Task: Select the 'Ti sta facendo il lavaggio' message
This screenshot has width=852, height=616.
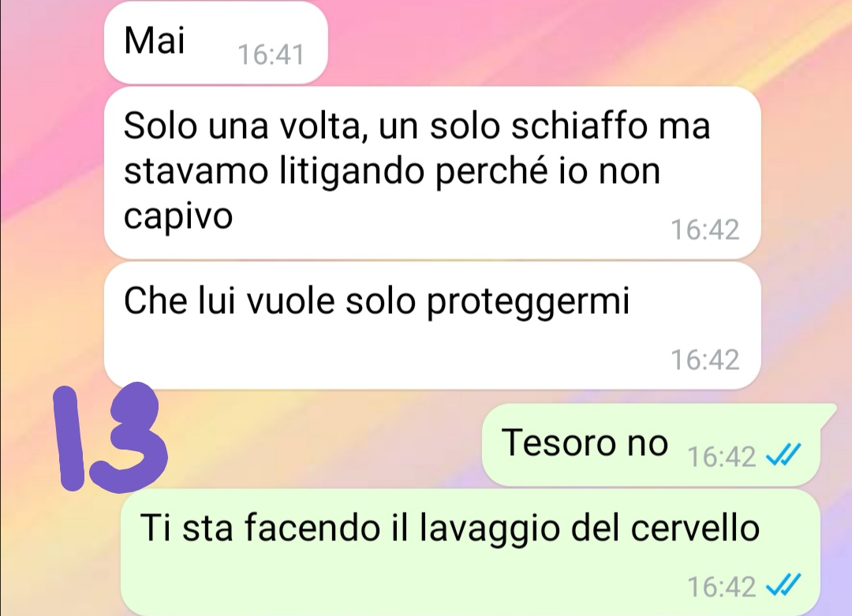Action: point(470,552)
